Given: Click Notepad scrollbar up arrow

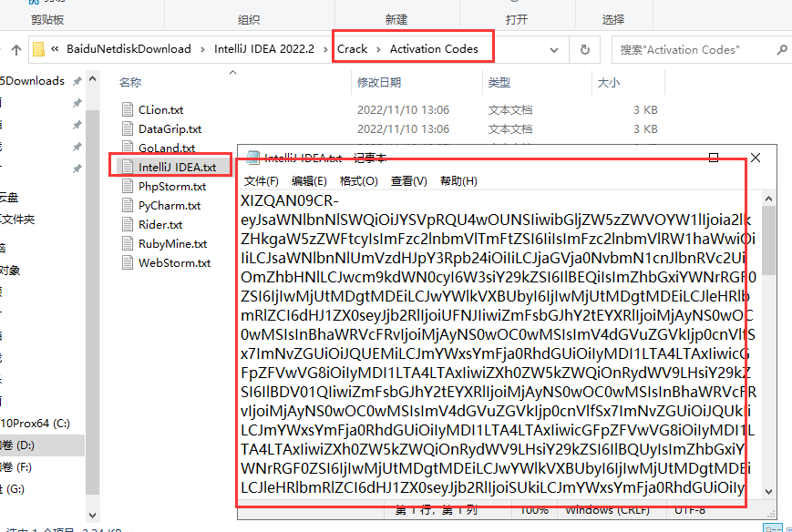Looking at the screenshot, I should (769, 199).
